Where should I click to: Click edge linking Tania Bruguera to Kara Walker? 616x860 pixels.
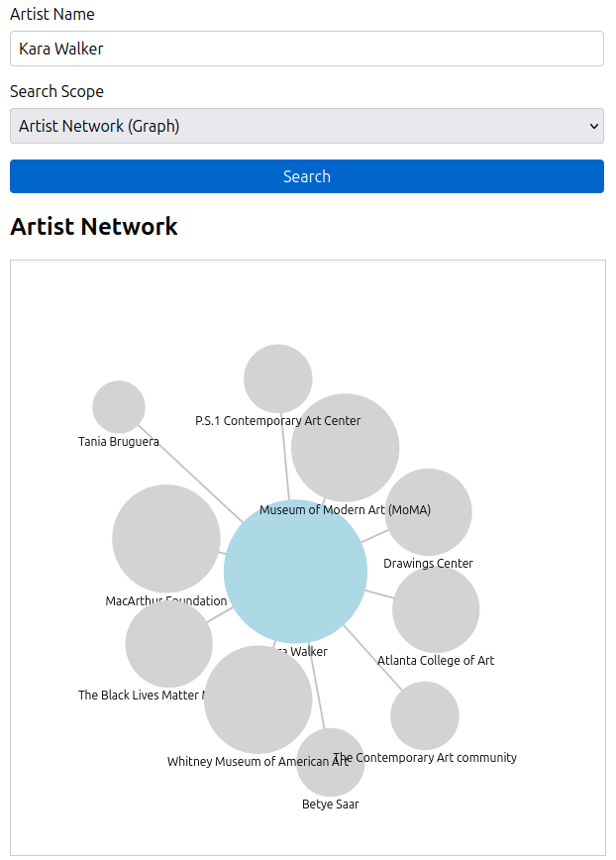pyautogui.click(x=190, y=474)
